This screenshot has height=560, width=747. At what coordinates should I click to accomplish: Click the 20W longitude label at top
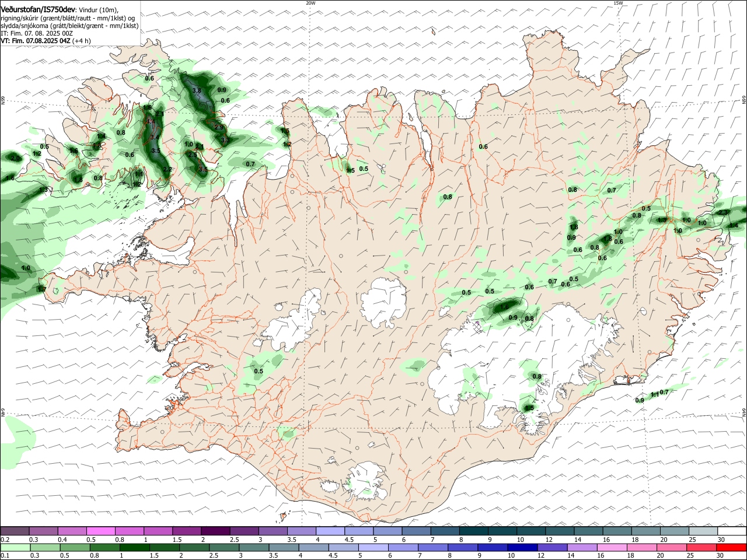pos(310,3)
